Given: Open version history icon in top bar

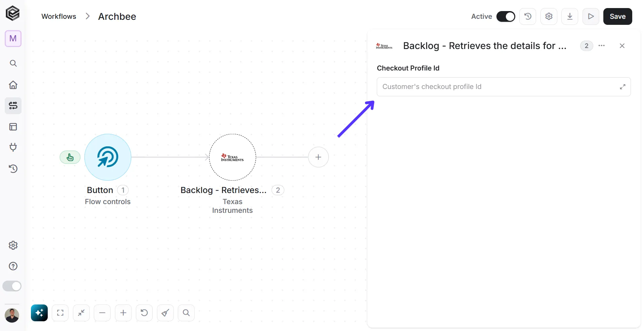Looking at the screenshot, I should click(528, 16).
